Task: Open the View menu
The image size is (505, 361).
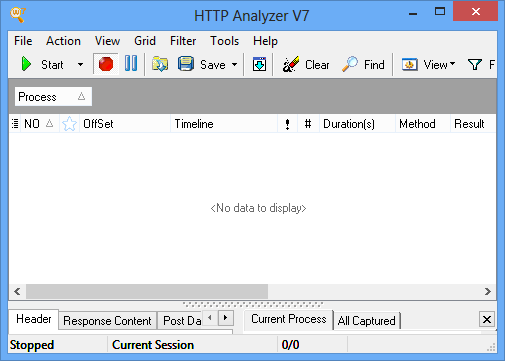Action: point(107,41)
